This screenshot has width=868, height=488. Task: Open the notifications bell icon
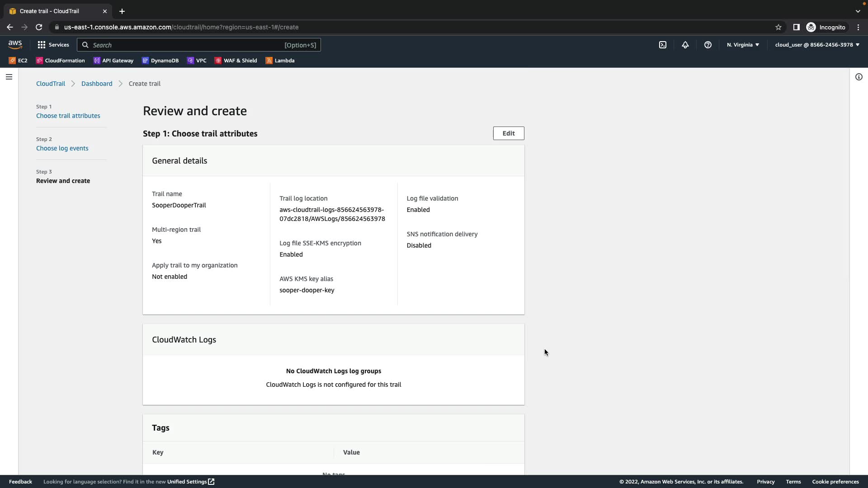685,45
